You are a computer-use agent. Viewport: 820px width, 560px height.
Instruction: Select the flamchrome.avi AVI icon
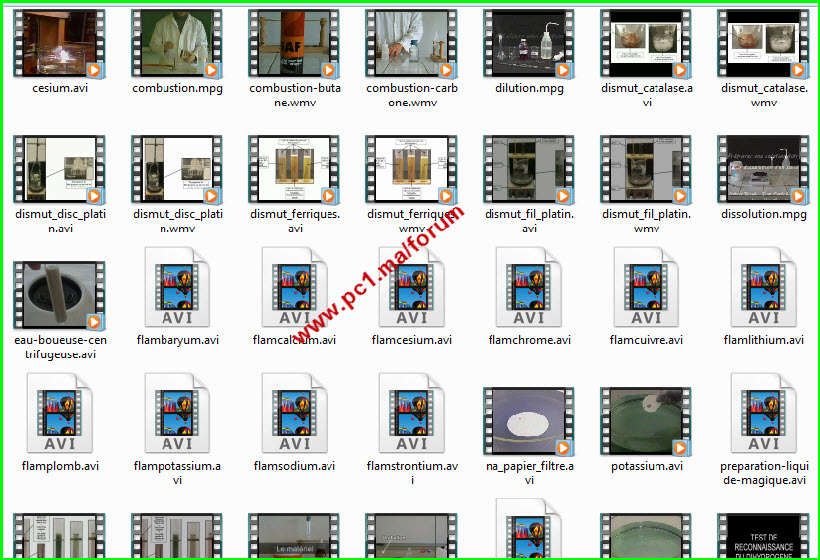pos(529,288)
